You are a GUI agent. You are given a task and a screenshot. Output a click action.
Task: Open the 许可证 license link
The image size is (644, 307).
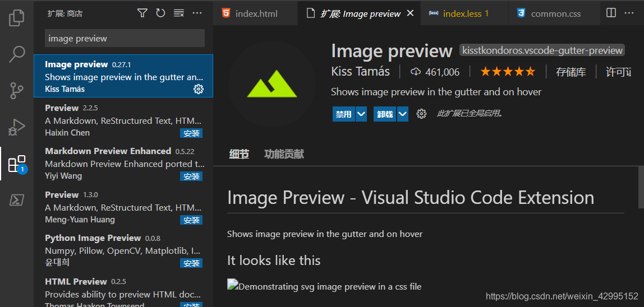(x=618, y=72)
